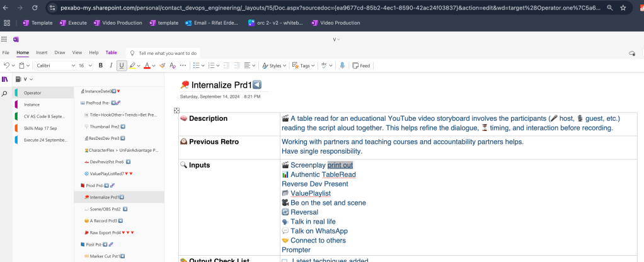Click the paragraph alignment icon
This screenshot has height=262, width=644.
247,65
